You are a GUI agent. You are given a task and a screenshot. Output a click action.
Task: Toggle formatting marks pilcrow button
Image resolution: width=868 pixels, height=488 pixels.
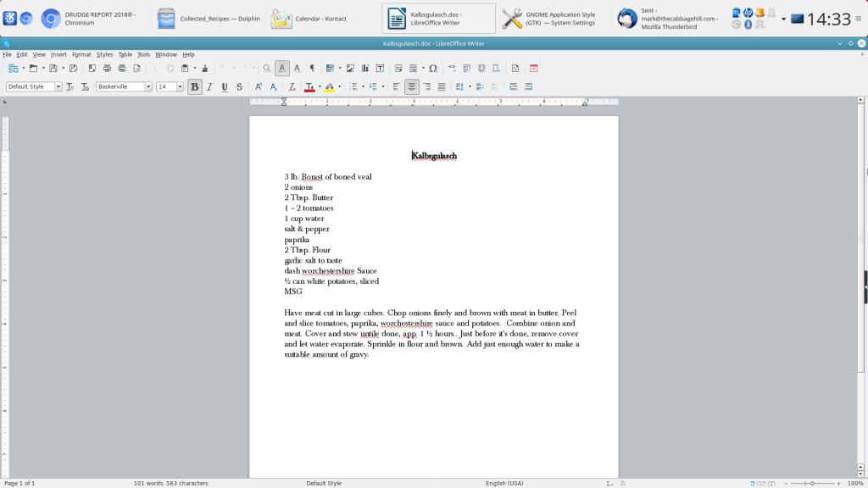[311, 68]
